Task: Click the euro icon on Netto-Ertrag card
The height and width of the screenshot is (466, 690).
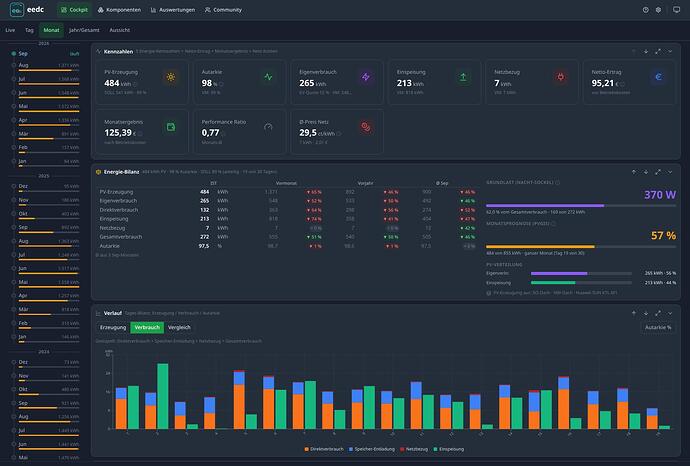Action: click(658, 77)
